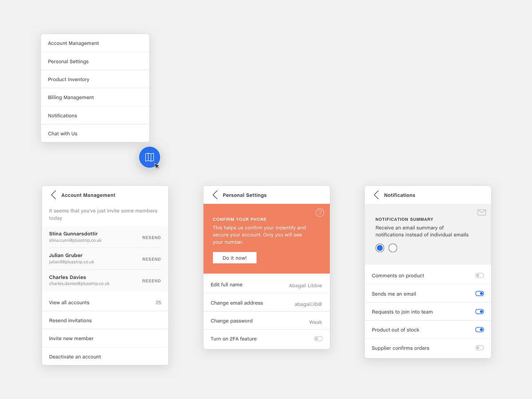Click the Do it now! button
The width and height of the screenshot is (532, 399).
click(235, 258)
